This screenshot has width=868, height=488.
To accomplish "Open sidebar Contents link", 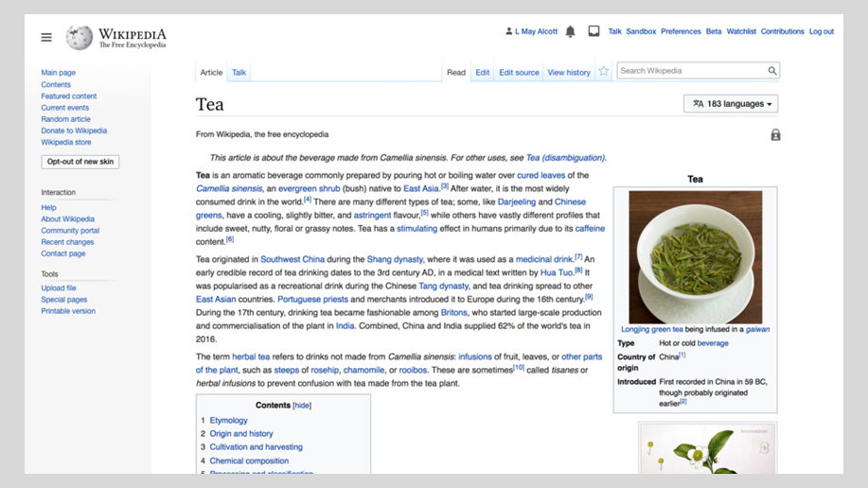I will (x=56, y=85).
